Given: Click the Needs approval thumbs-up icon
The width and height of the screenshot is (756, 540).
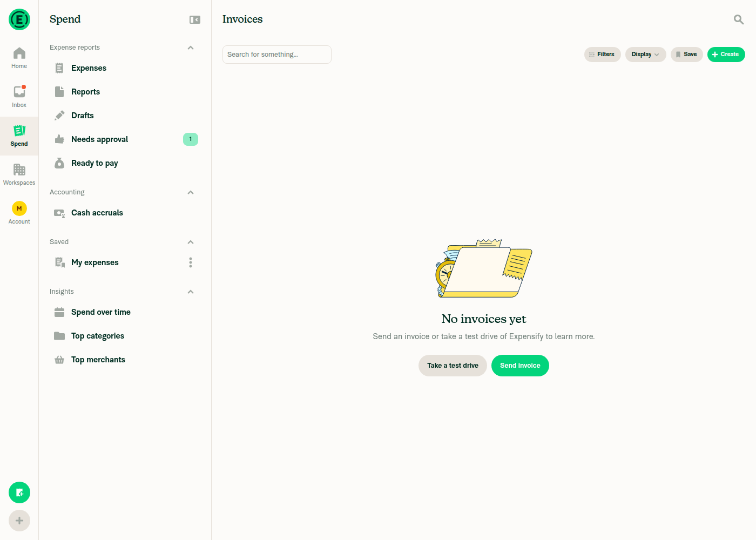Looking at the screenshot, I should coord(59,139).
